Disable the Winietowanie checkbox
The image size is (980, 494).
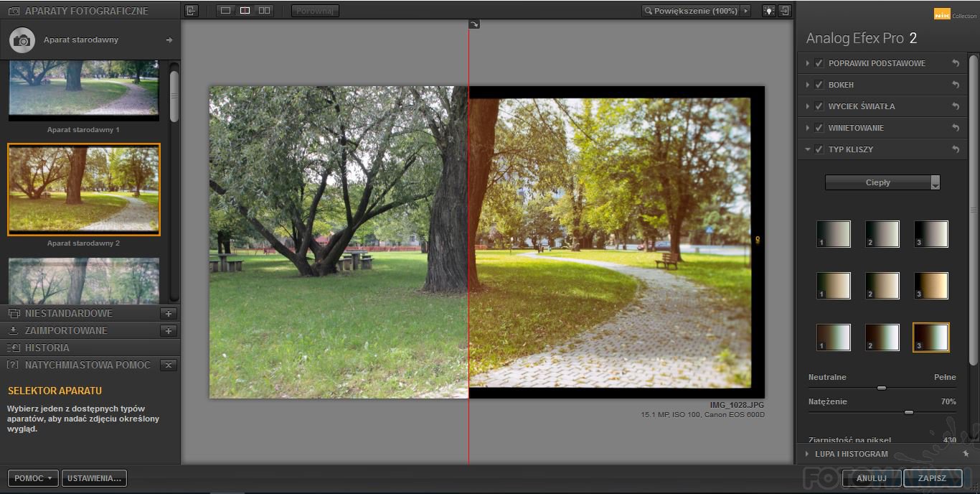[819, 128]
